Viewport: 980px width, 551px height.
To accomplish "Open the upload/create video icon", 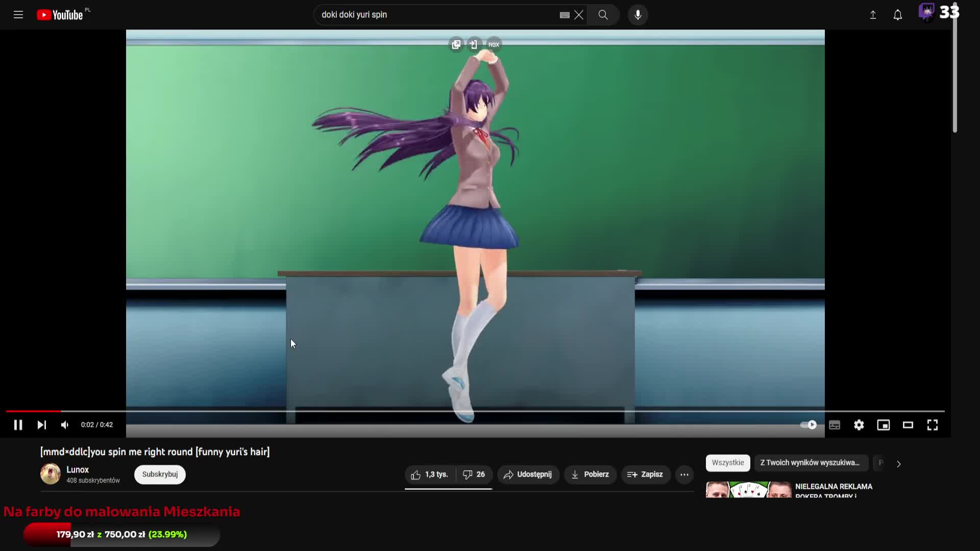I will (873, 15).
